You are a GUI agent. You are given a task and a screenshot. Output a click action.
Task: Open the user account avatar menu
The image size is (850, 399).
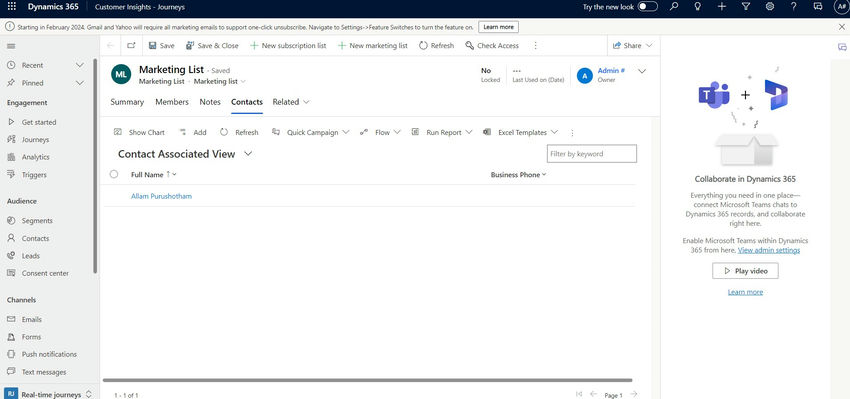pos(841,7)
